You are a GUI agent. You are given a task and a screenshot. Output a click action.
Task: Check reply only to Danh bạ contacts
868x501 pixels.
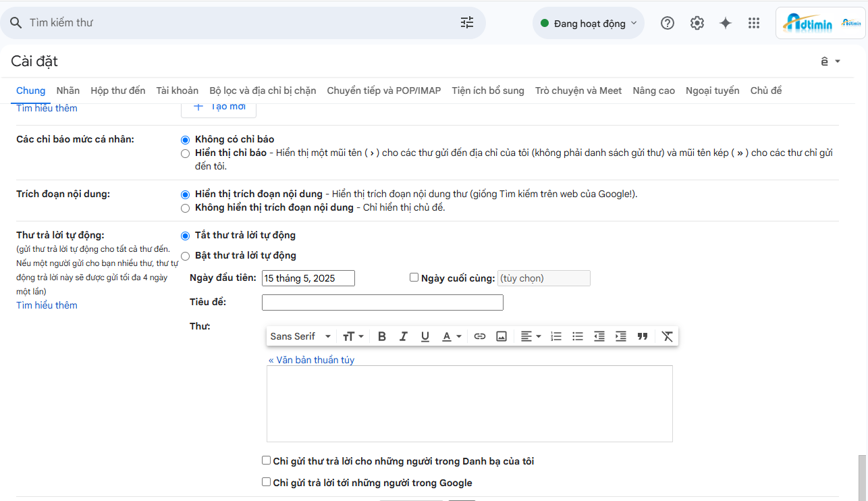click(266, 460)
